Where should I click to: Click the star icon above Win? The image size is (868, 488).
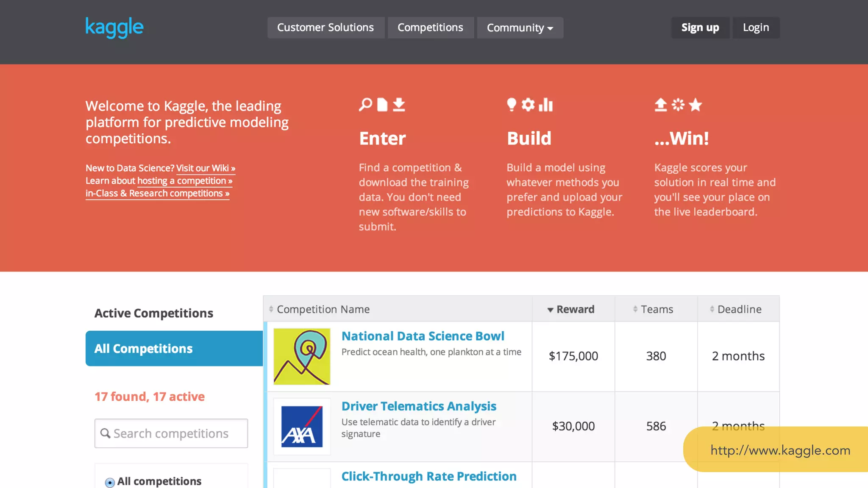tap(696, 104)
